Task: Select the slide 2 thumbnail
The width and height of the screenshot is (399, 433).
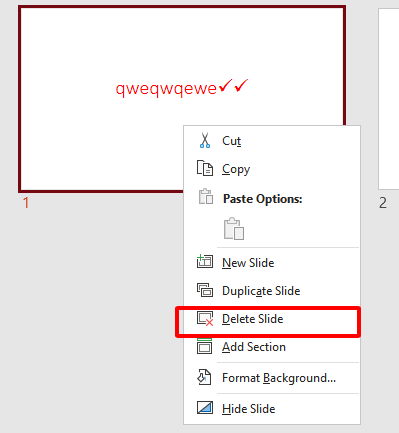Action: (x=389, y=99)
